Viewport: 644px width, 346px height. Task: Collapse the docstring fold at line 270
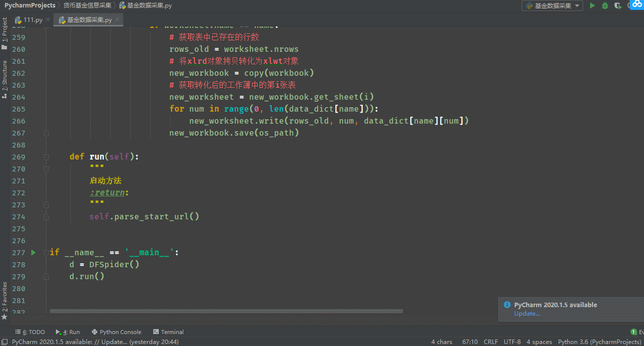[x=46, y=169]
